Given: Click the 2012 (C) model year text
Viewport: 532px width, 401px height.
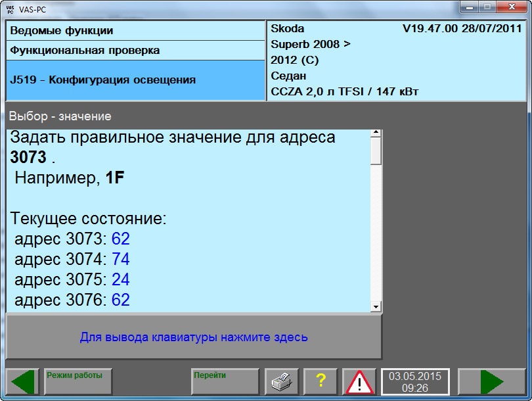Looking at the screenshot, I should pos(294,60).
